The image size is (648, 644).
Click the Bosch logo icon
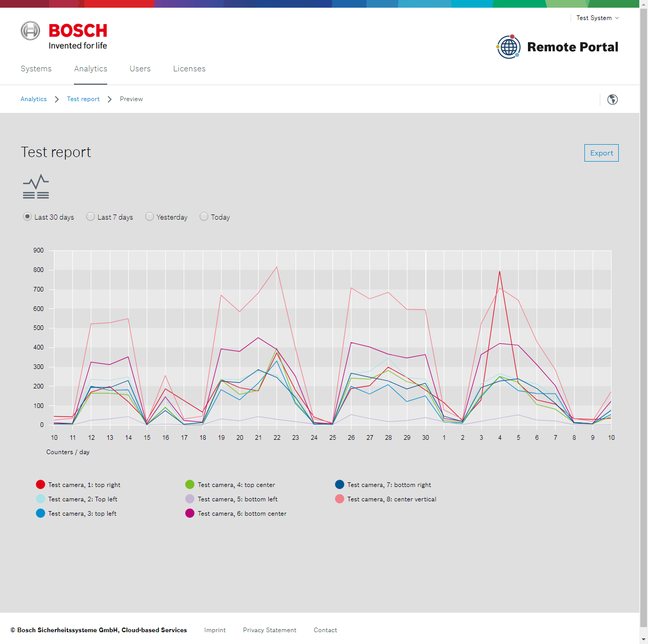click(x=30, y=31)
